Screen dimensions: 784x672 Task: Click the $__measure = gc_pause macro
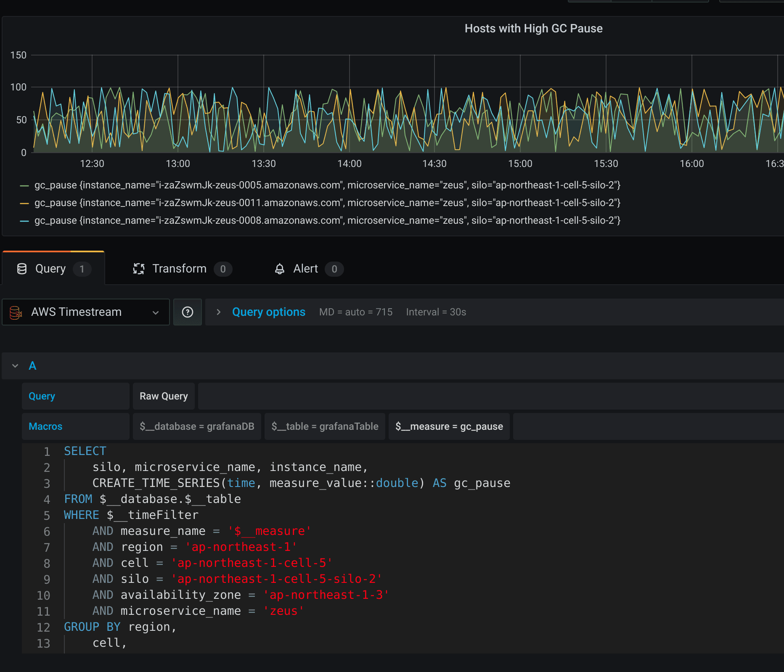click(x=449, y=426)
